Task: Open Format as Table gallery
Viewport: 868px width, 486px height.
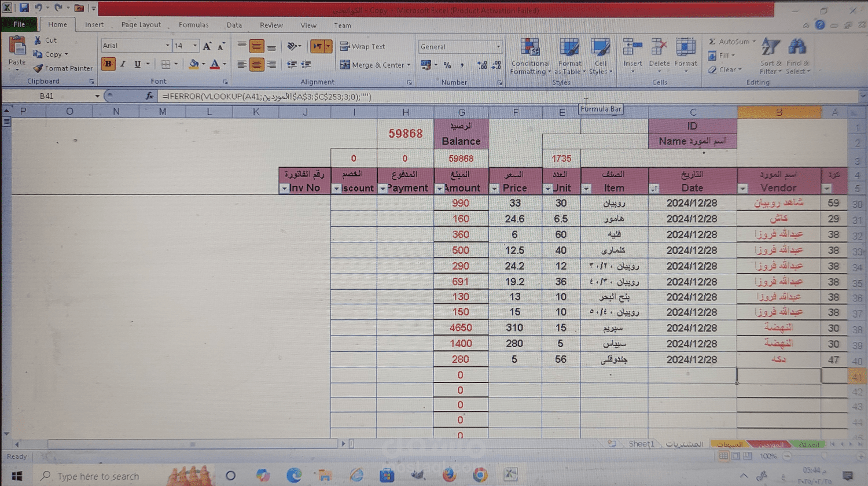Action: point(569,56)
